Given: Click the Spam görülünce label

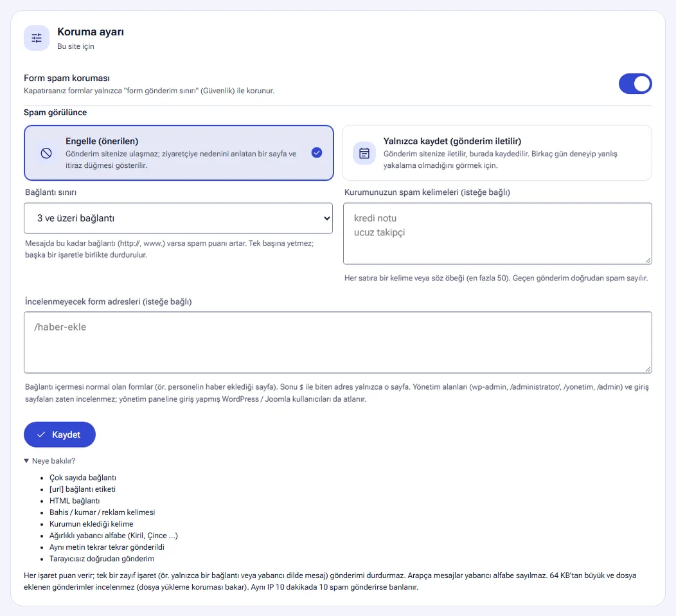Looking at the screenshot, I should click(55, 112).
